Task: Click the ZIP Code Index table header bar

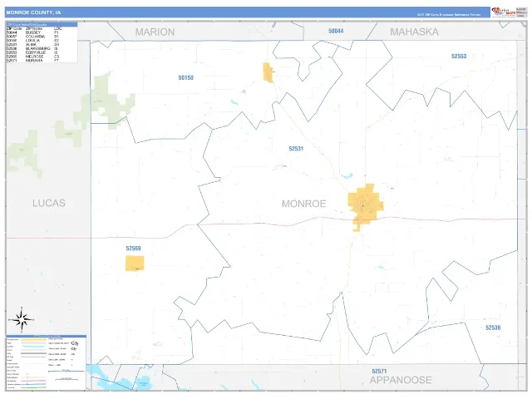Action: click(42, 24)
